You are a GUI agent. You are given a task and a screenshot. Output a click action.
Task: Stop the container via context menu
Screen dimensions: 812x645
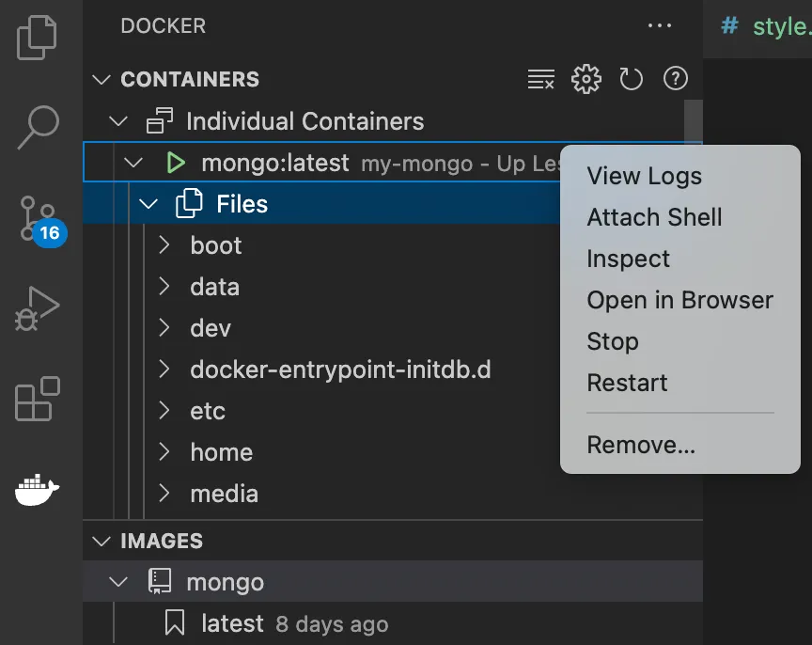679,341
